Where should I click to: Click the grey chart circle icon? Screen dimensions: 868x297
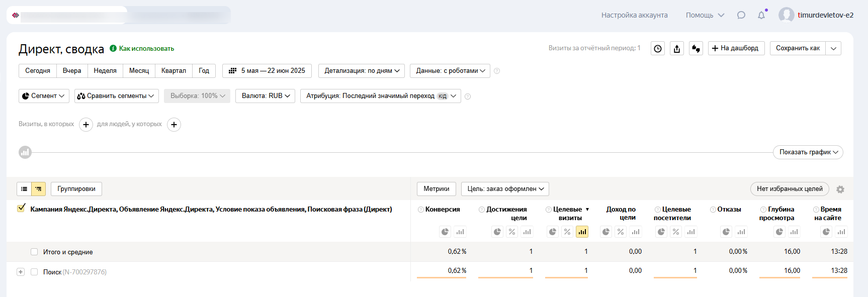[x=25, y=152]
